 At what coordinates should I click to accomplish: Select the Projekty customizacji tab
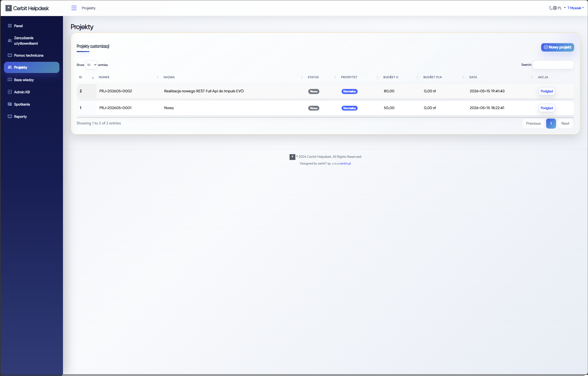[x=93, y=47]
